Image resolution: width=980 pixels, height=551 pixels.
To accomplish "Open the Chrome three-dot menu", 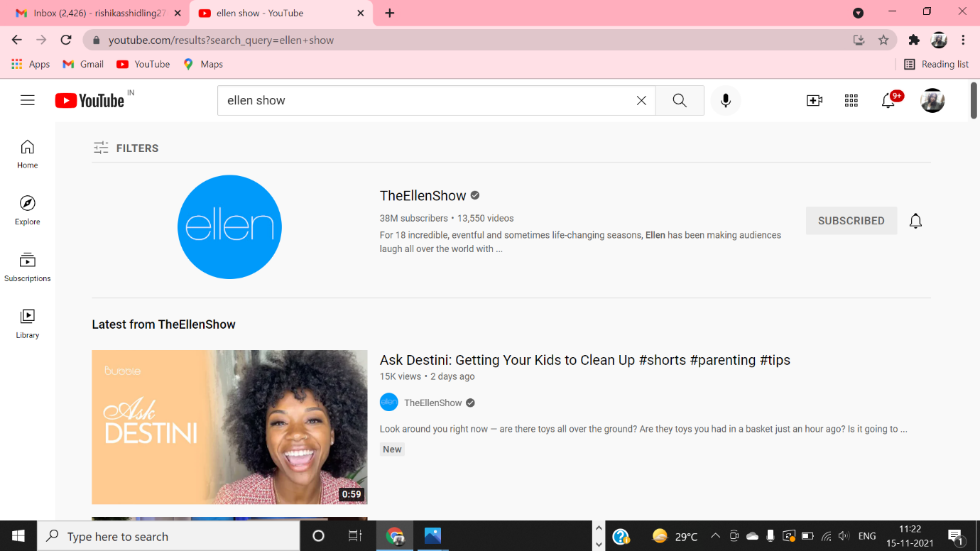I will (964, 40).
